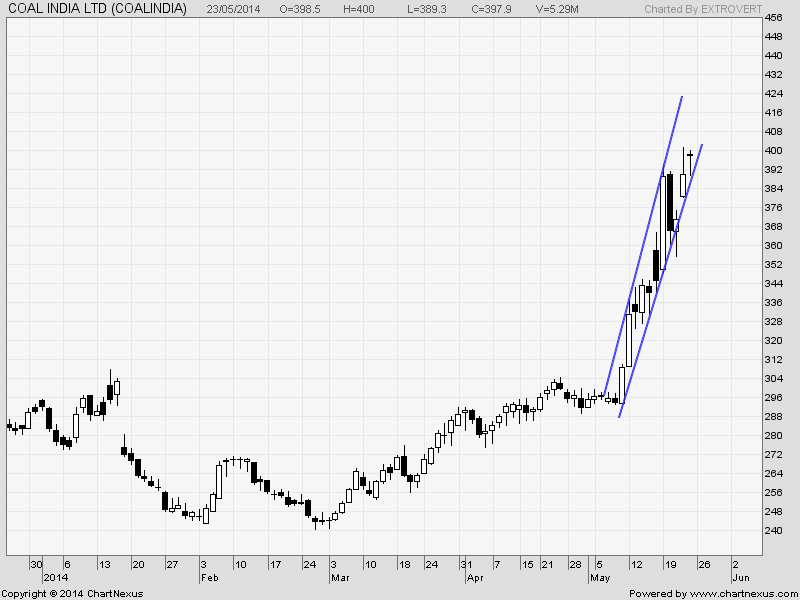Click the Copyright ChartNexus footer text

click(72, 593)
